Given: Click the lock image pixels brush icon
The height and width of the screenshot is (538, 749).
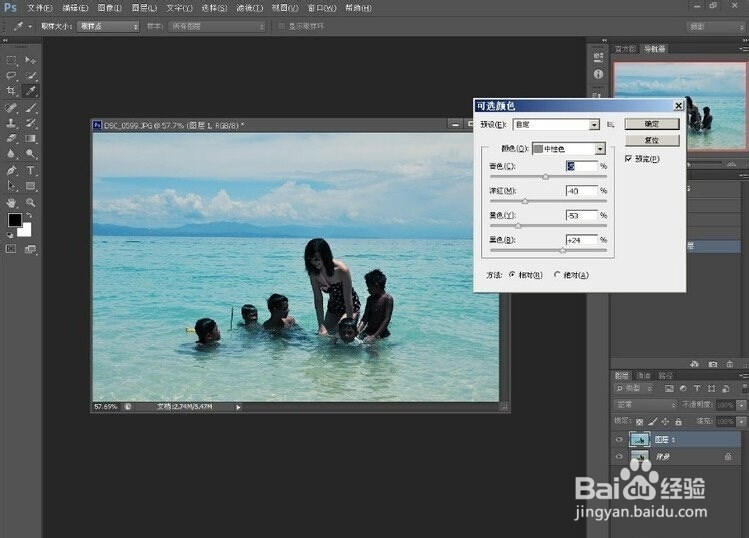Looking at the screenshot, I should point(653,421).
